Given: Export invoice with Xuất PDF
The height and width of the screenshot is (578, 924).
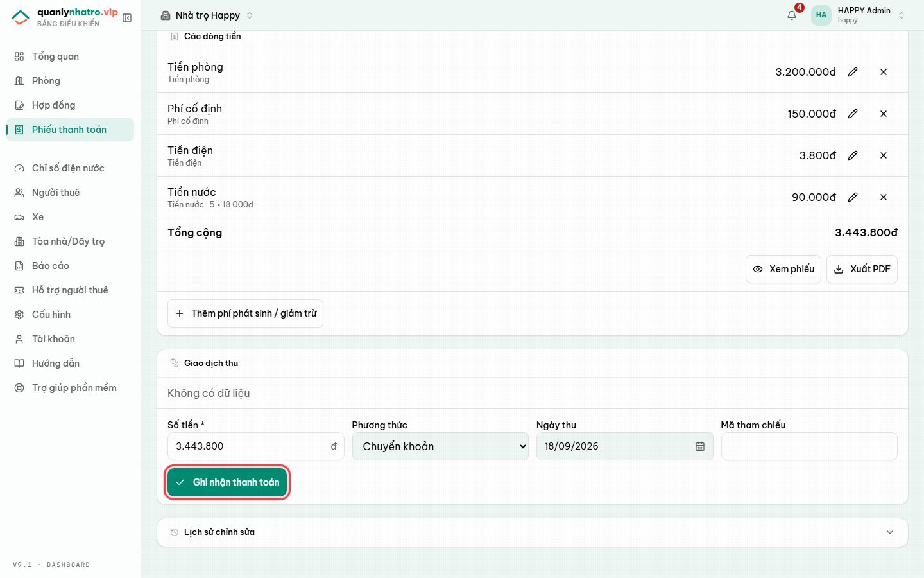Looking at the screenshot, I should (x=862, y=269).
